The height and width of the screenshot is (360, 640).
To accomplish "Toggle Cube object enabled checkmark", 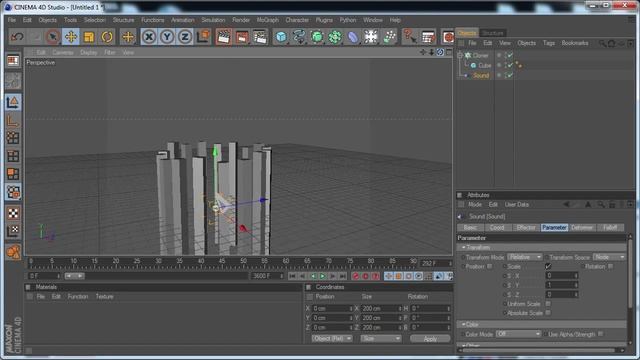I will click(510, 65).
